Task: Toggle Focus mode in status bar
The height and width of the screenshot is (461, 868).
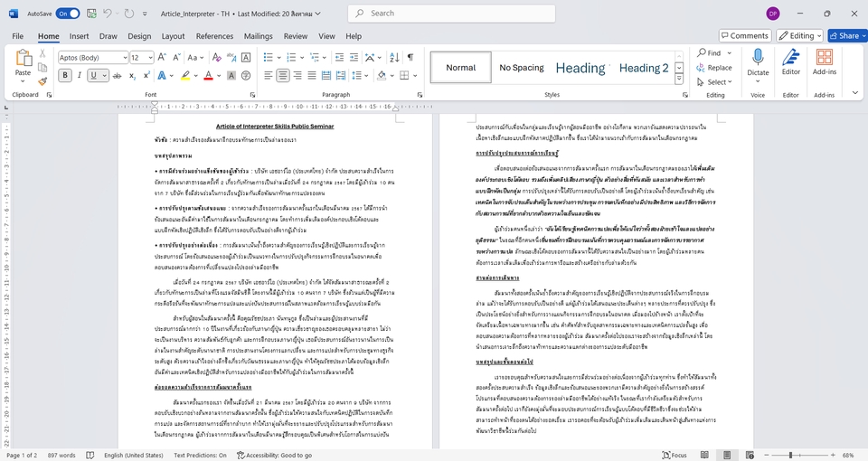Action: [675, 455]
